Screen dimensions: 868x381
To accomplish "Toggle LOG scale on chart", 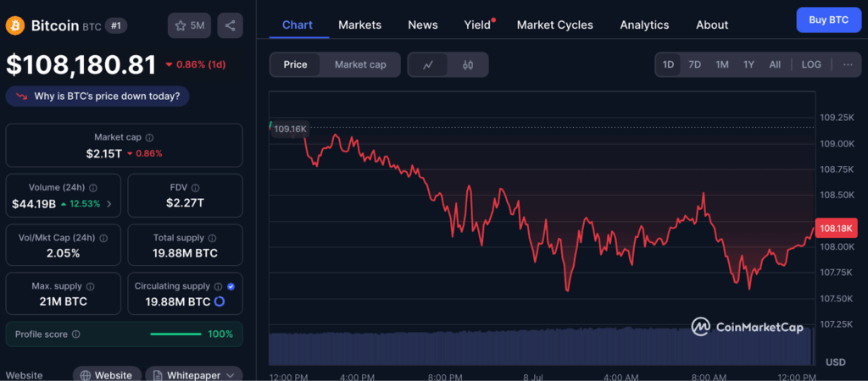I will [x=811, y=64].
